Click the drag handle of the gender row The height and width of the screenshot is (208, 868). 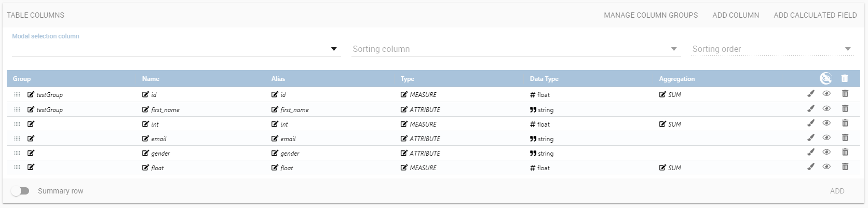[17, 153]
